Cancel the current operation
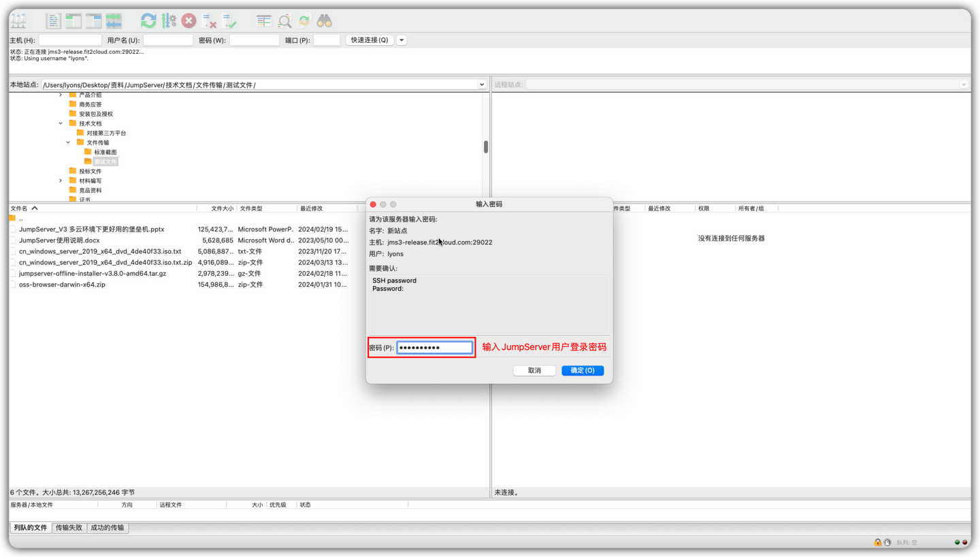Image resolution: width=980 pixels, height=557 pixels. [x=189, y=20]
